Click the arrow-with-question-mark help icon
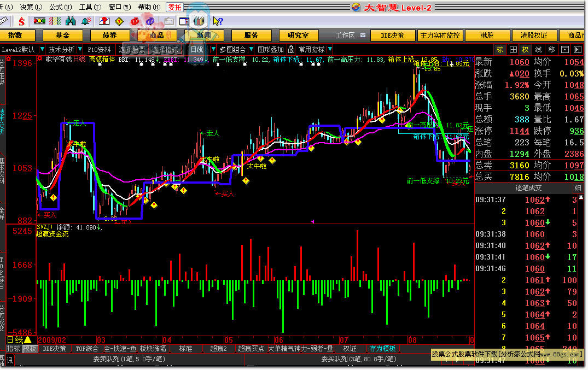Screen dimensions: 588x370 pyautogui.click(x=218, y=21)
